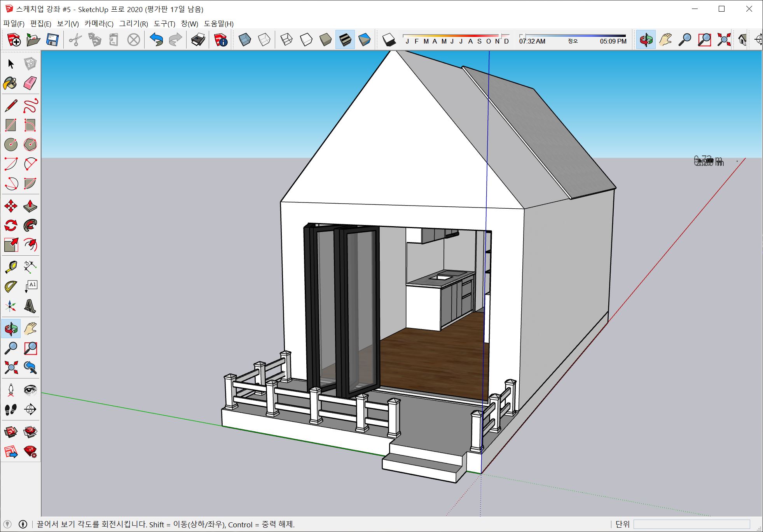
Task: Toggle X-Ray face style
Action: (244, 40)
